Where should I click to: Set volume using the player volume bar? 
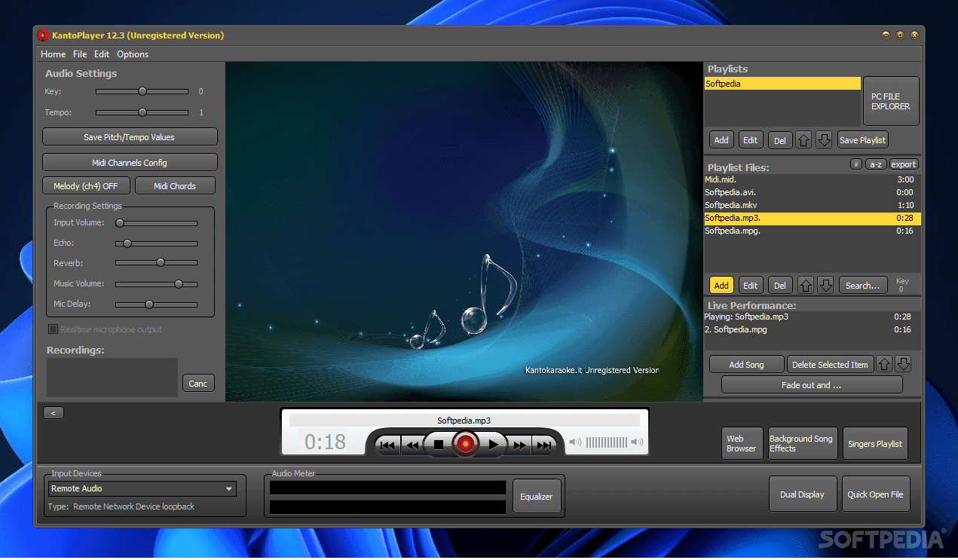pyautogui.click(x=606, y=442)
